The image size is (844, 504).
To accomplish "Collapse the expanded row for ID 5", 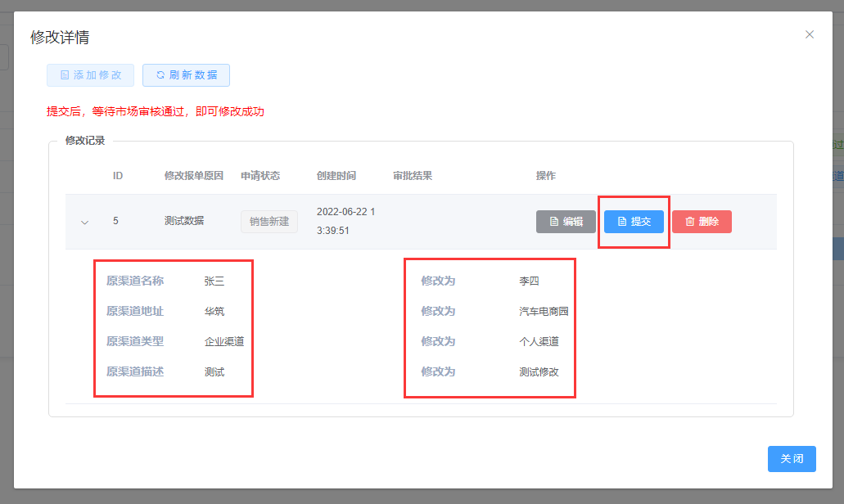I will point(84,222).
